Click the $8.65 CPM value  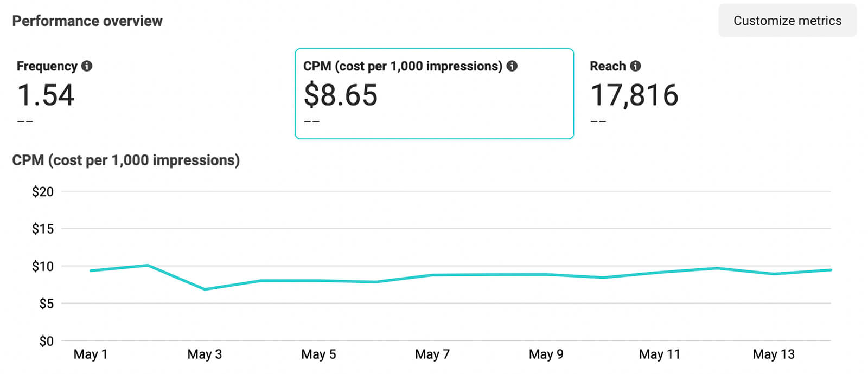[x=341, y=94]
